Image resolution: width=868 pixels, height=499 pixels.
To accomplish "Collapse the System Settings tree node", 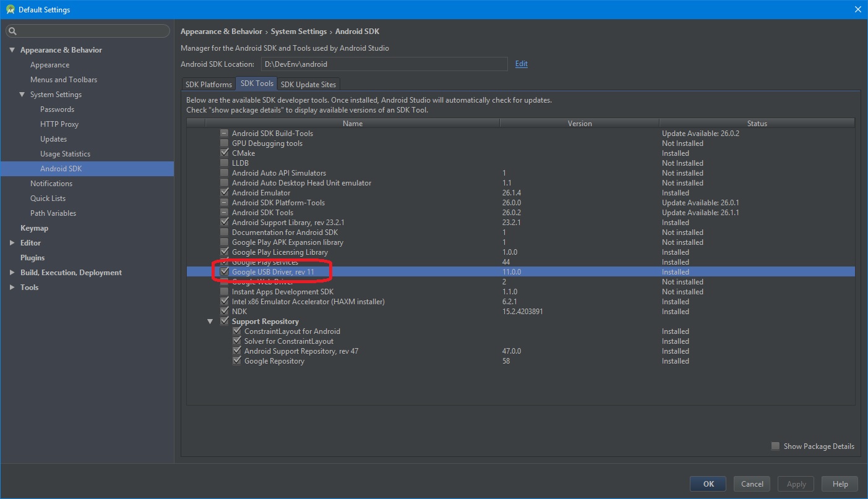I will pos(22,95).
